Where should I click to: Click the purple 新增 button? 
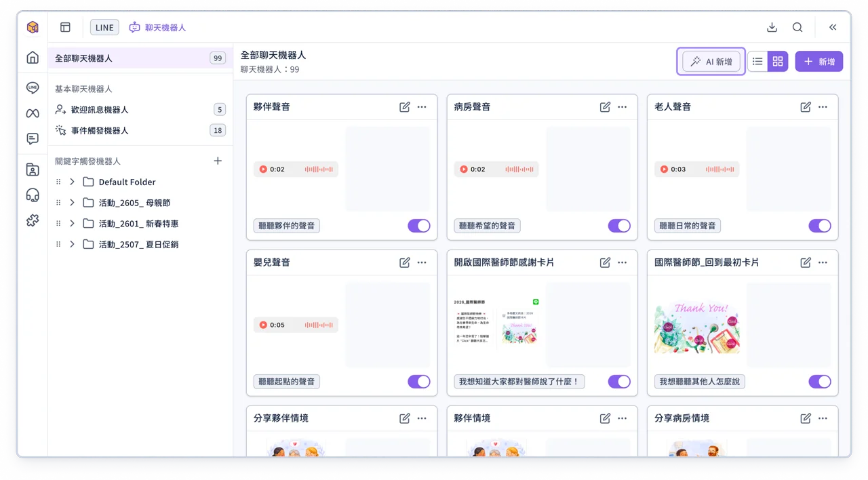[x=819, y=62]
